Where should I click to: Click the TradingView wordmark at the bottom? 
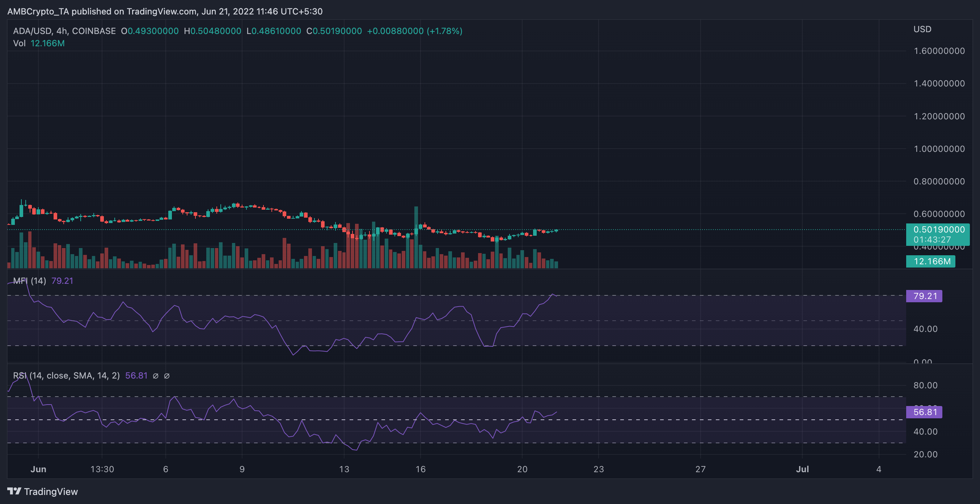click(51, 491)
